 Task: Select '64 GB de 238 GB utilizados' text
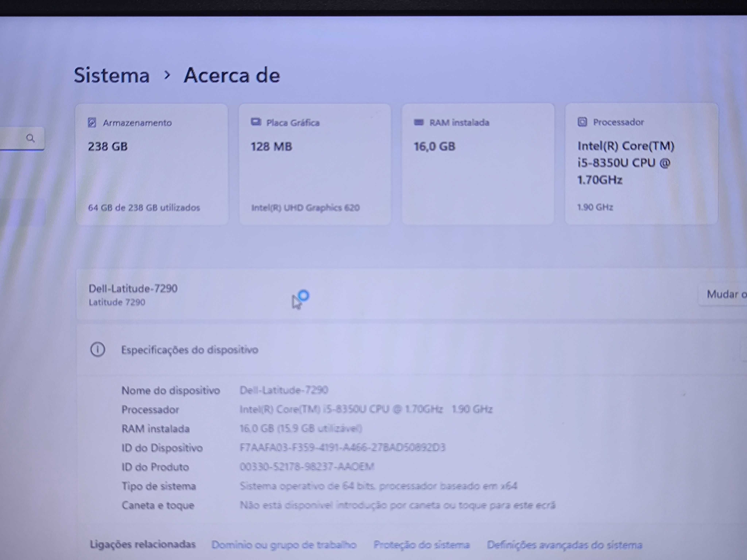(x=144, y=208)
